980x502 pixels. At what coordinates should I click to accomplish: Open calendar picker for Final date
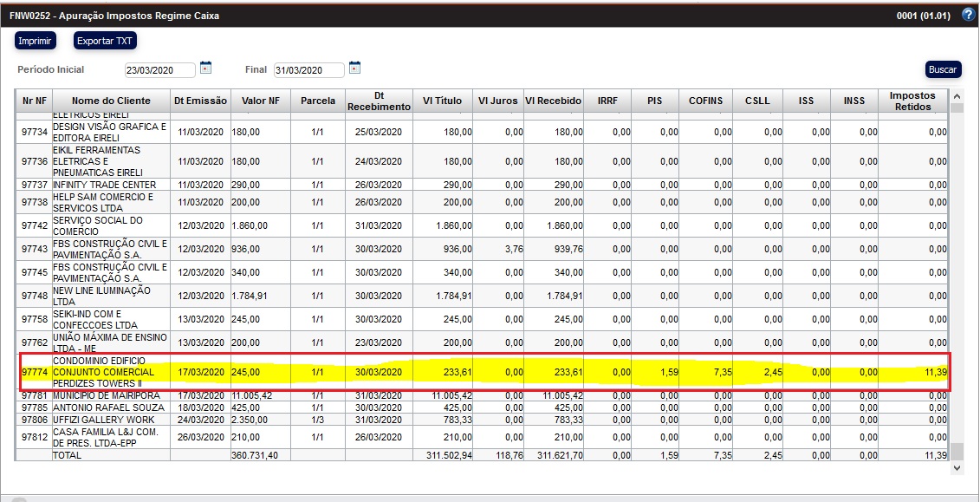click(354, 68)
